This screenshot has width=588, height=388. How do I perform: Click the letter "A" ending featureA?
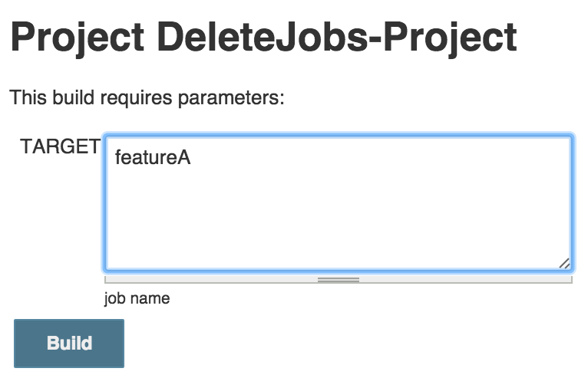pos(183,157)
